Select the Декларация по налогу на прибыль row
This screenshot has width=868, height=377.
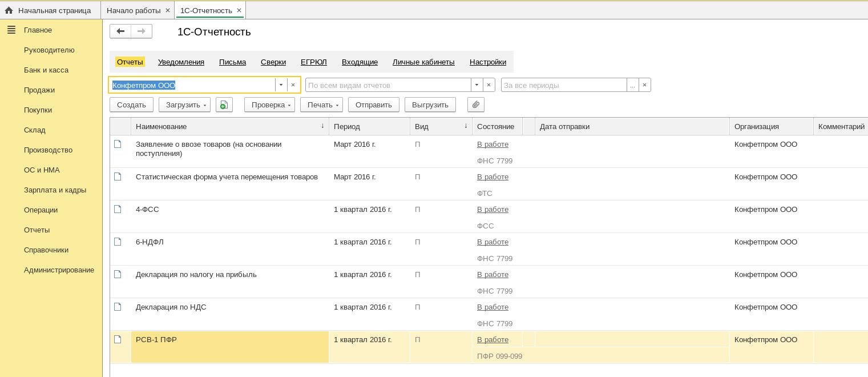click(488, 282)
